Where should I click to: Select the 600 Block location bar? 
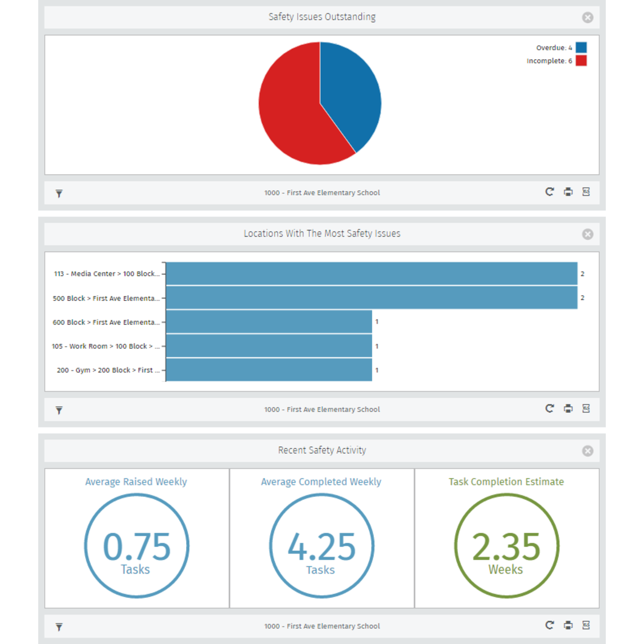[269, 322]
